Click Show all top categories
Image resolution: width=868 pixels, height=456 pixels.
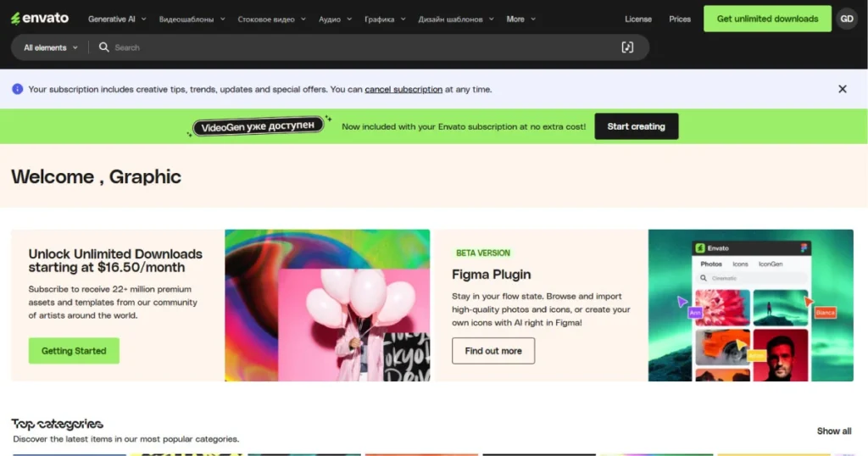pyautogui.click(x=834, y=431)
